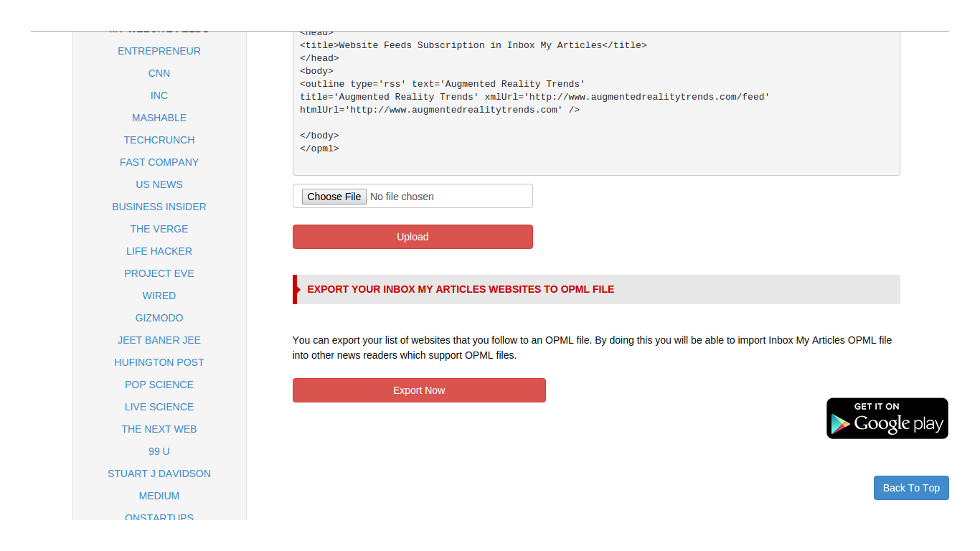Click the closing opml tag line

click(319, 149)
